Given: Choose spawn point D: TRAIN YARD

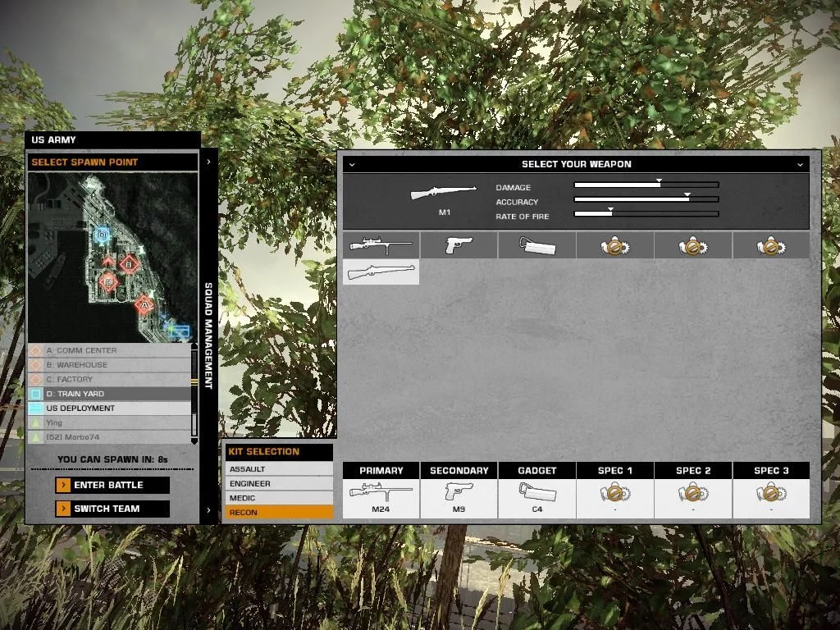Looking at the screenshot, I should pyautogui.click(x=109, y=394).
